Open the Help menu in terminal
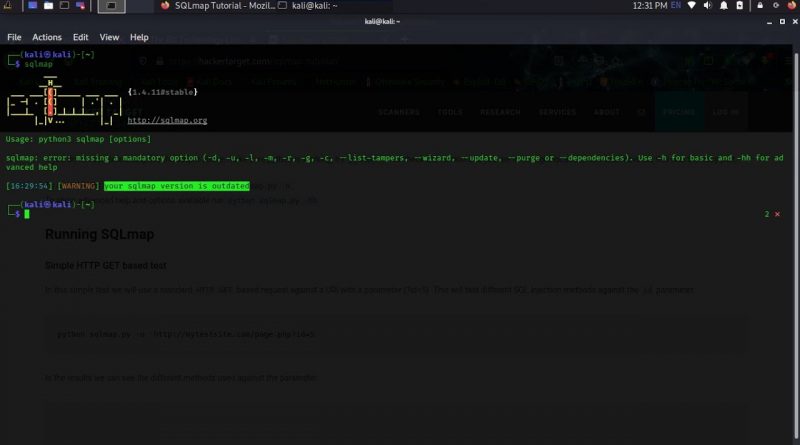The height and width of the screenshot is (445, 800). coord(139,37)
